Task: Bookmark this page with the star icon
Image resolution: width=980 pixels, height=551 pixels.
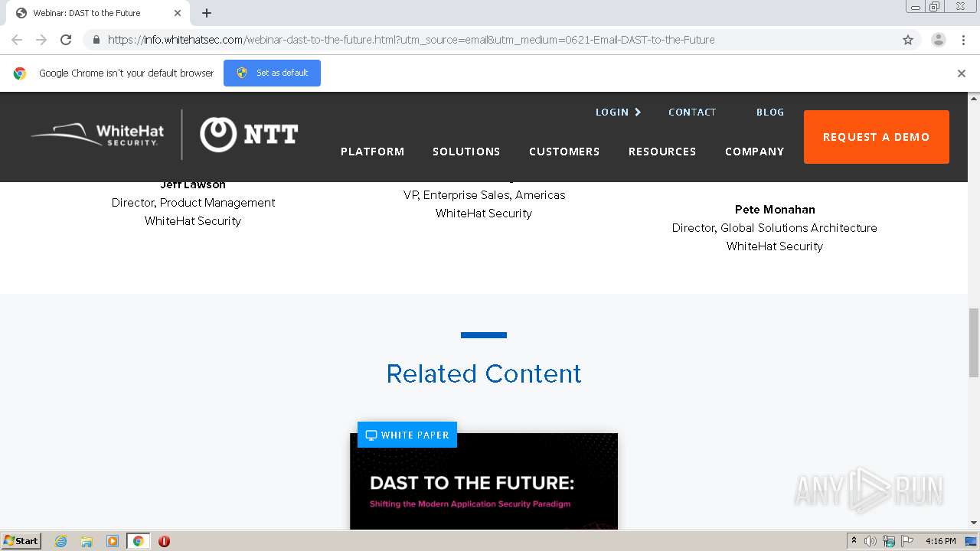Action: click(908, 40)
